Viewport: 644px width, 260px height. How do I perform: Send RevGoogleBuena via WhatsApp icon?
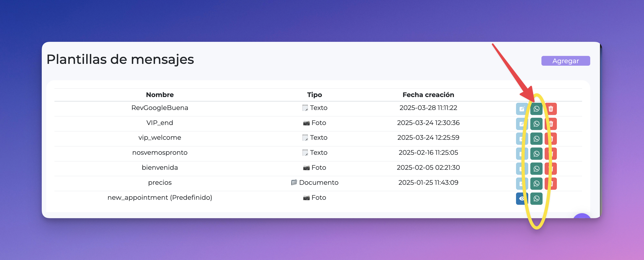pos(536,109)
